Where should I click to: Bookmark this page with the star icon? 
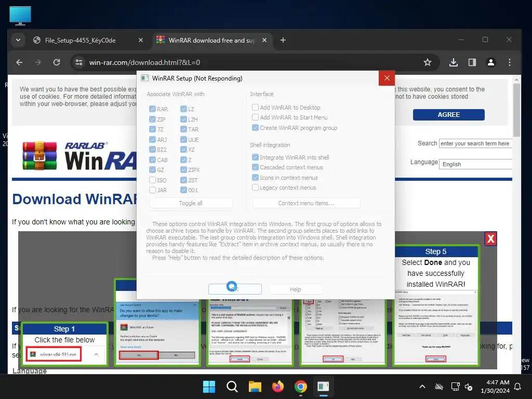click(428, 62)
